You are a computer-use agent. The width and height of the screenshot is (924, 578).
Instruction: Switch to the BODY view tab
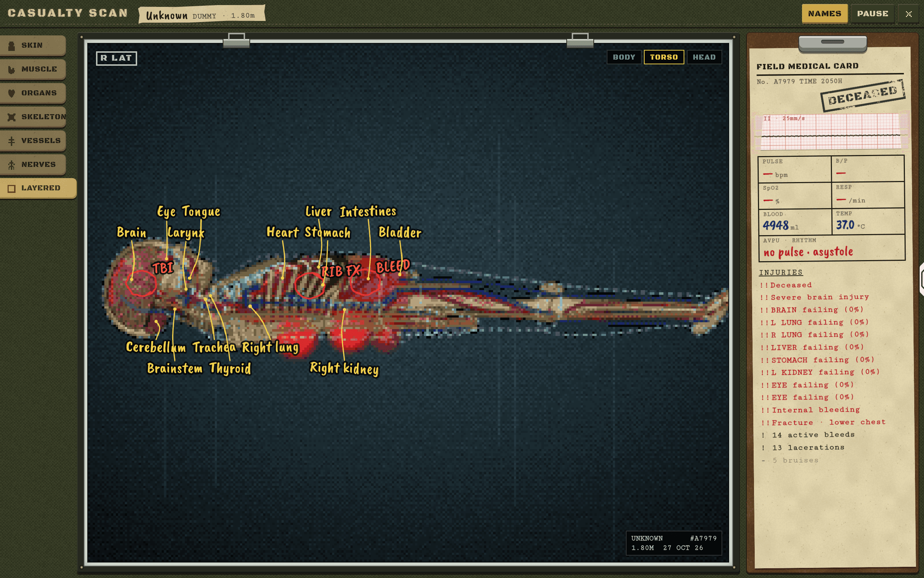coord(624,57)
